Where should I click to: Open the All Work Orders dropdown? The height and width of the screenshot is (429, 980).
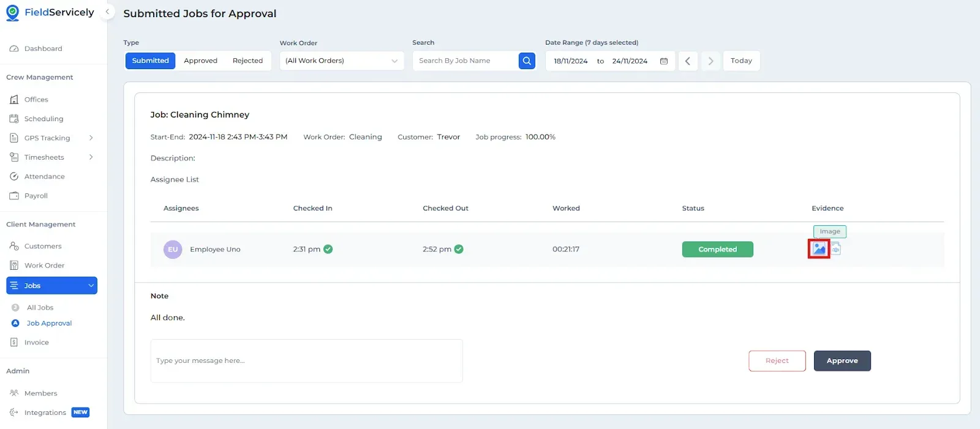click(x=342, y=61)
